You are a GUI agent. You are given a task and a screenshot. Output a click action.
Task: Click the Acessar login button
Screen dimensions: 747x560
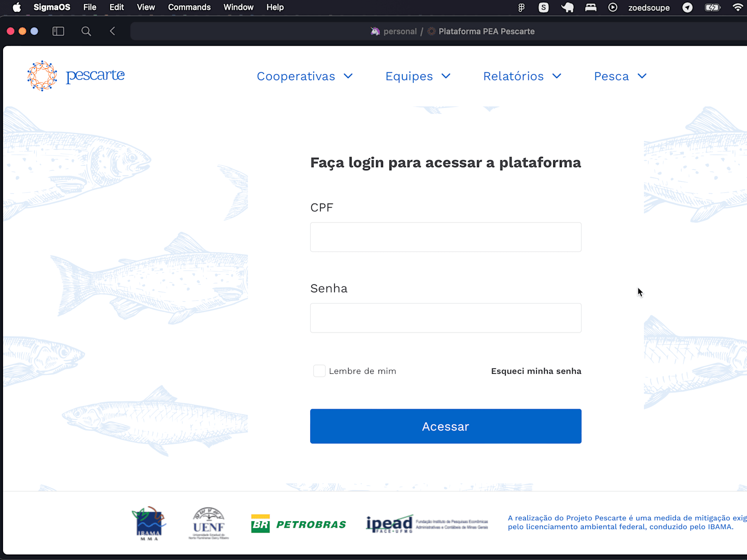coord(446,426)
